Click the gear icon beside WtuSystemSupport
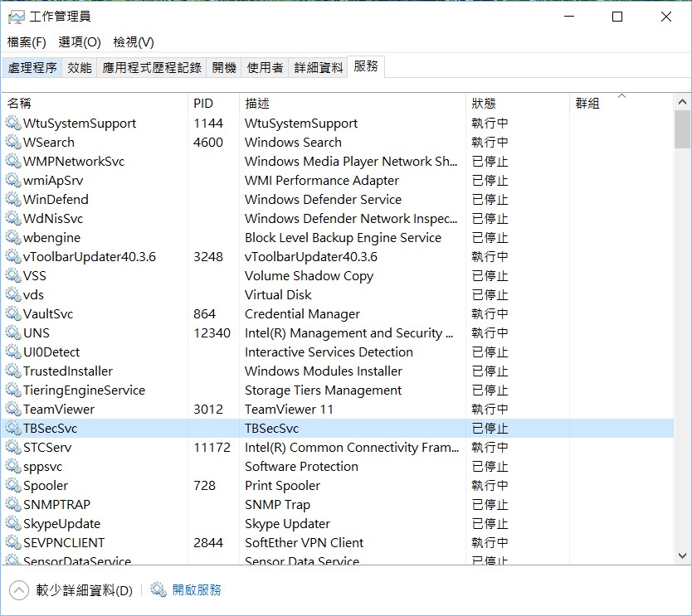Viewport: 692px width, 616px height. tap(13, 123)
